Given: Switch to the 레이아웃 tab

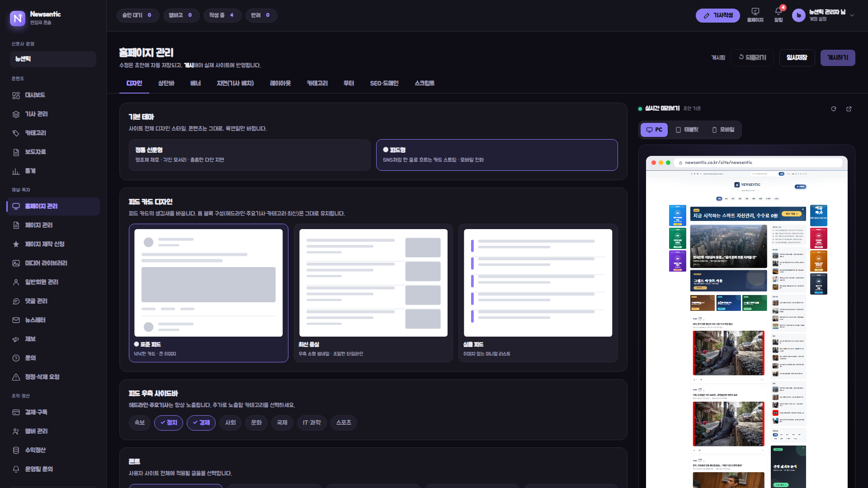Looking at the screenshot, I should (280, 84).
